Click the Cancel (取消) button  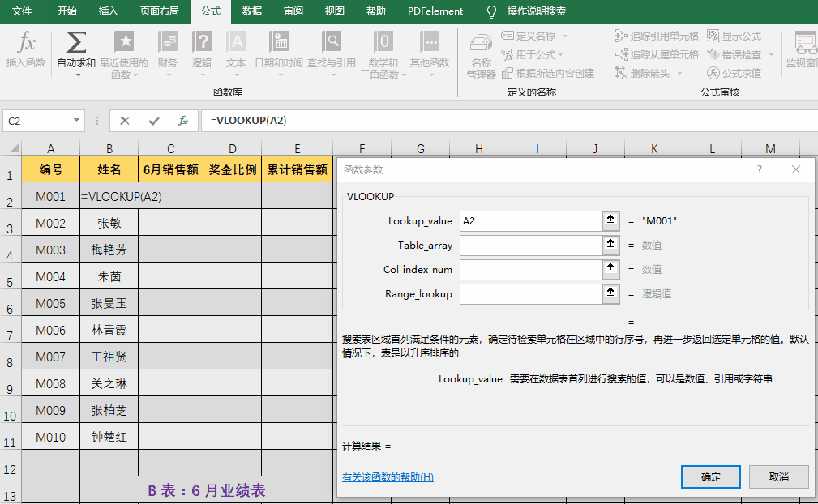(x=779, y=477)
